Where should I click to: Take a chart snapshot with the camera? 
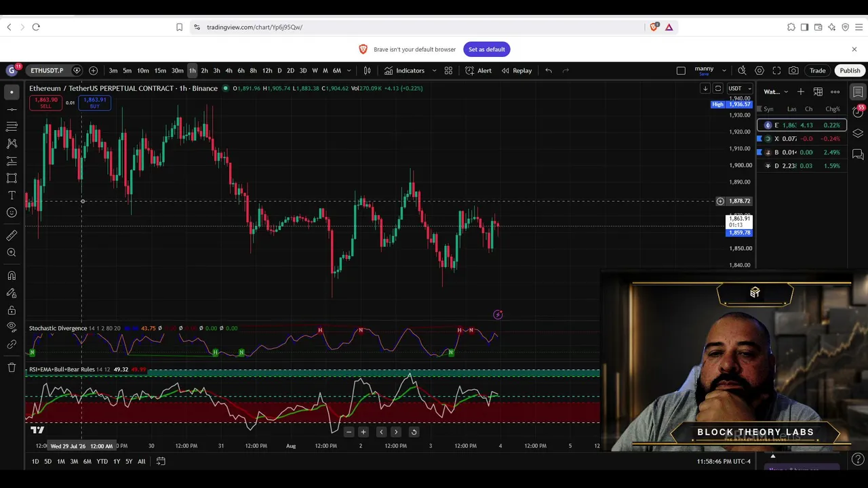point(793,70)
